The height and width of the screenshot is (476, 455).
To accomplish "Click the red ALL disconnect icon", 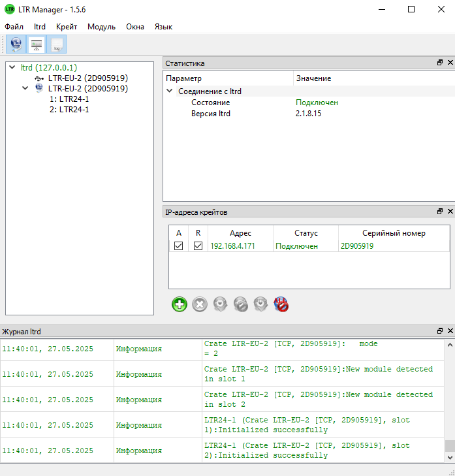I will 281,304.
